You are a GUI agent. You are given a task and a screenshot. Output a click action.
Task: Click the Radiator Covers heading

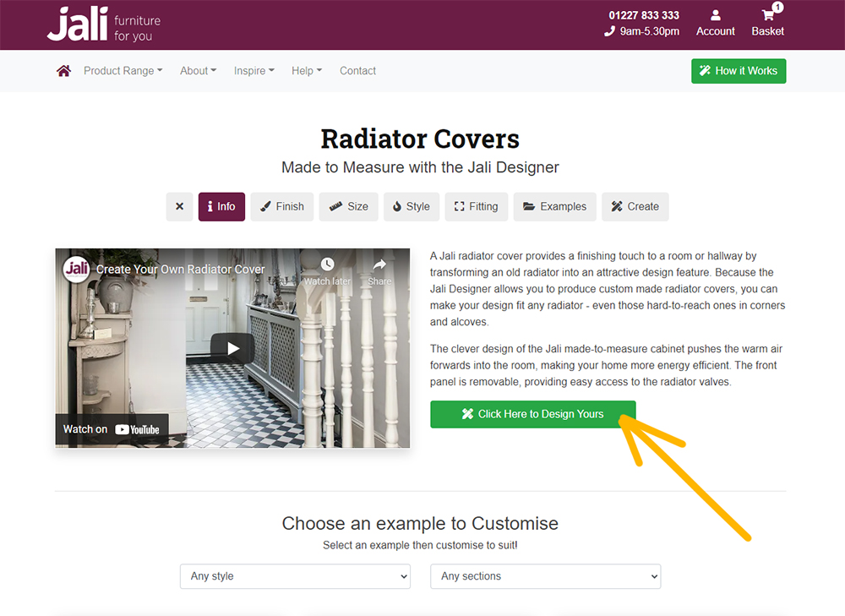click(x=420, y=139)
